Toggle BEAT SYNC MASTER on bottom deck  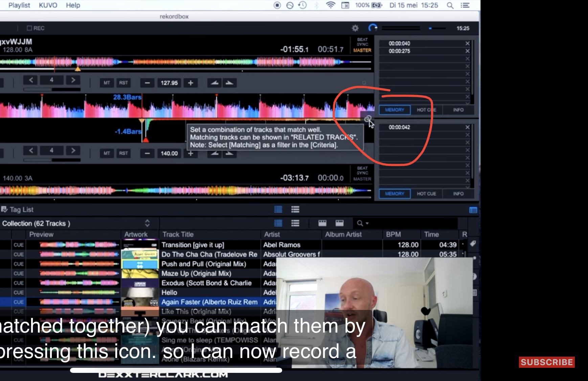tap(362, 173)
